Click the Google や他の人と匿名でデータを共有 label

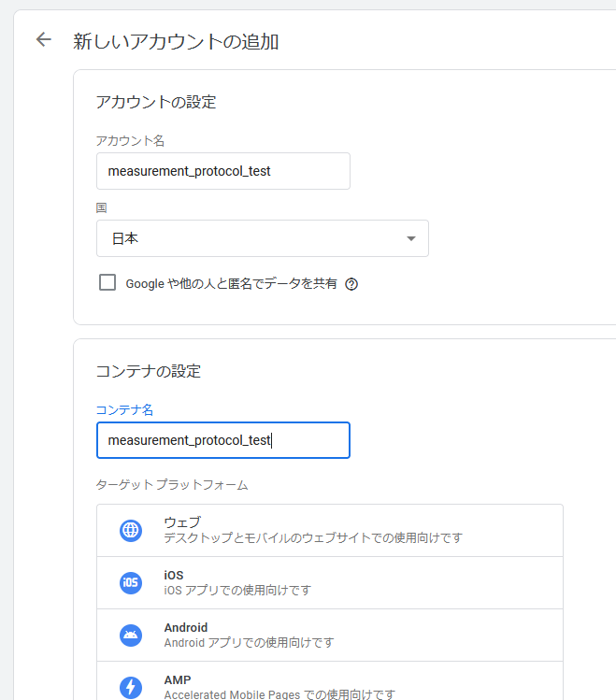pos(231,283)
